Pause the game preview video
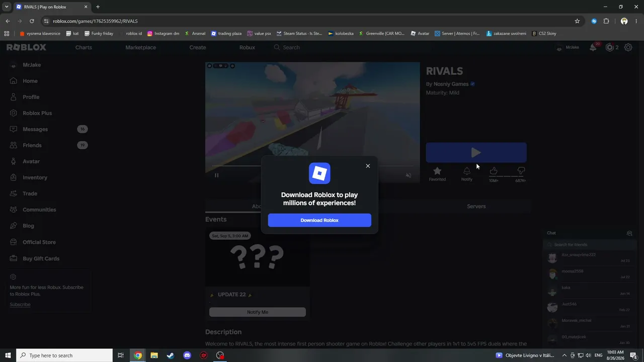This screenshot has width=644, height=362. (217, 175)
